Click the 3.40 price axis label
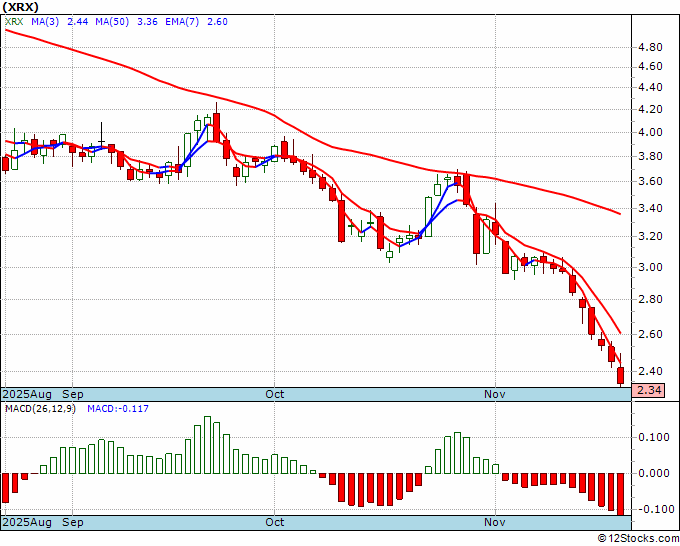The image size is (680, 546). [x=651, y=208]
